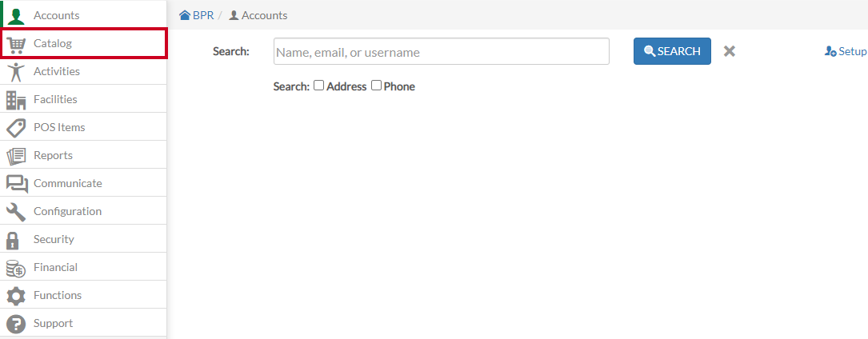
Task: Go to BPR home breadcrumb link
Action: coord(197,15)
